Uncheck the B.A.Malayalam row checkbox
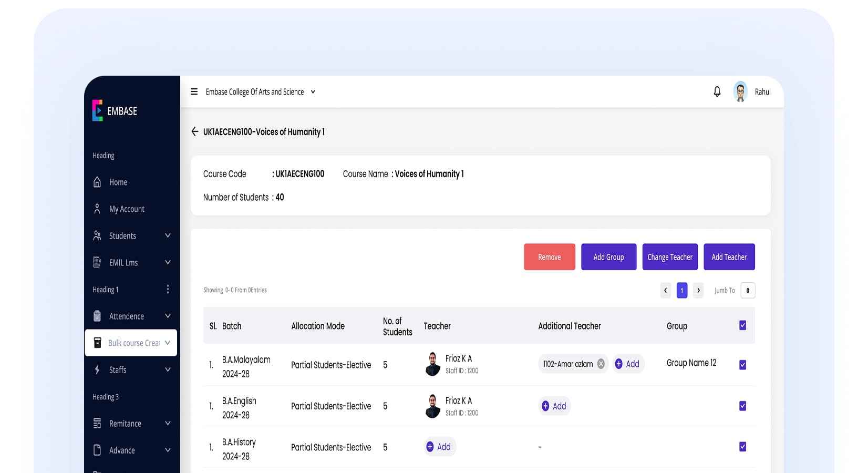The width and height of the screenshot is (868, 473). 742,365
